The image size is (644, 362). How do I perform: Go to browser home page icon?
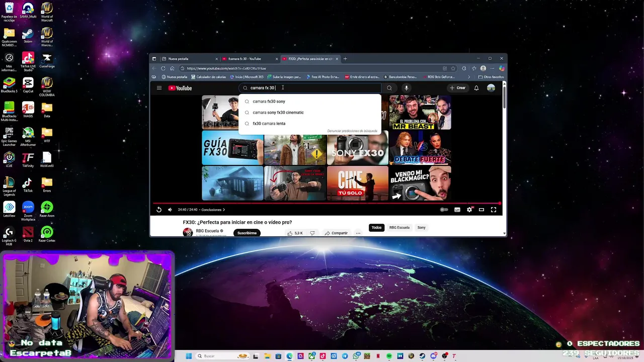pyautogui.click(x=172, y=68)
